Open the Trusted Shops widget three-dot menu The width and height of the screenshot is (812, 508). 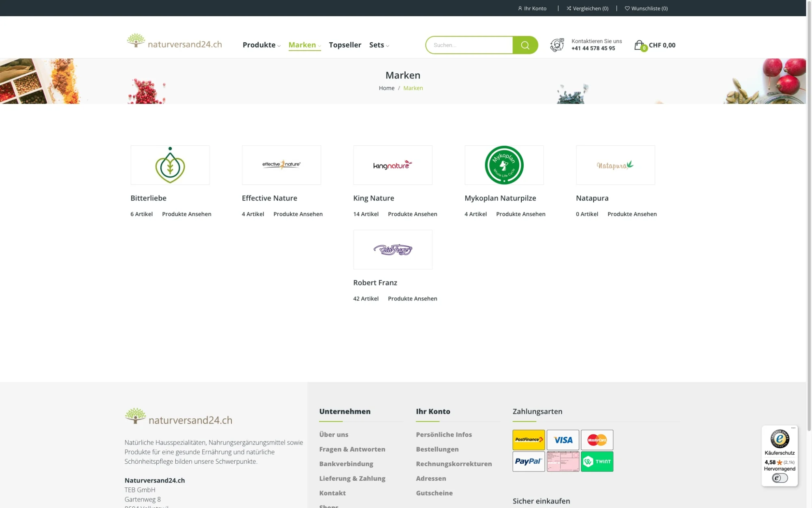pyautogui.click(x=793, y=428)
